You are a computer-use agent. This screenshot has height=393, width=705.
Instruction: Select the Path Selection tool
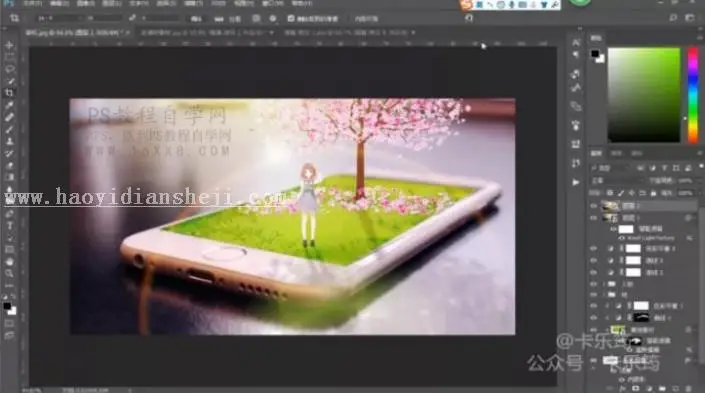(9, 238)
